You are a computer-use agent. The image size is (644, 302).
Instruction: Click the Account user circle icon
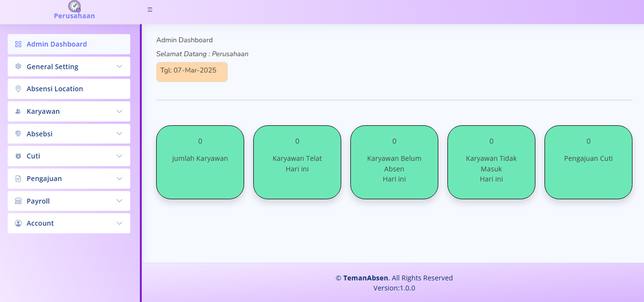click(18, 223)
